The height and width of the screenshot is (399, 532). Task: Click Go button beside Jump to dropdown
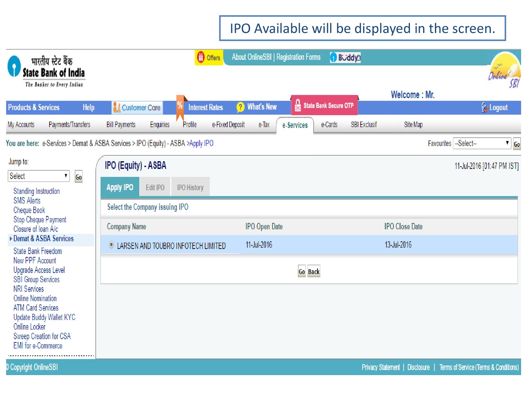coord(78,177)
